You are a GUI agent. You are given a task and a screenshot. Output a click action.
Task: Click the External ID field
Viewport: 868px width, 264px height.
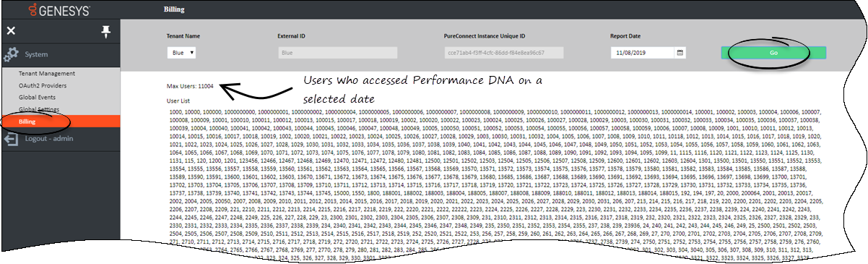[x=337, y=53]
